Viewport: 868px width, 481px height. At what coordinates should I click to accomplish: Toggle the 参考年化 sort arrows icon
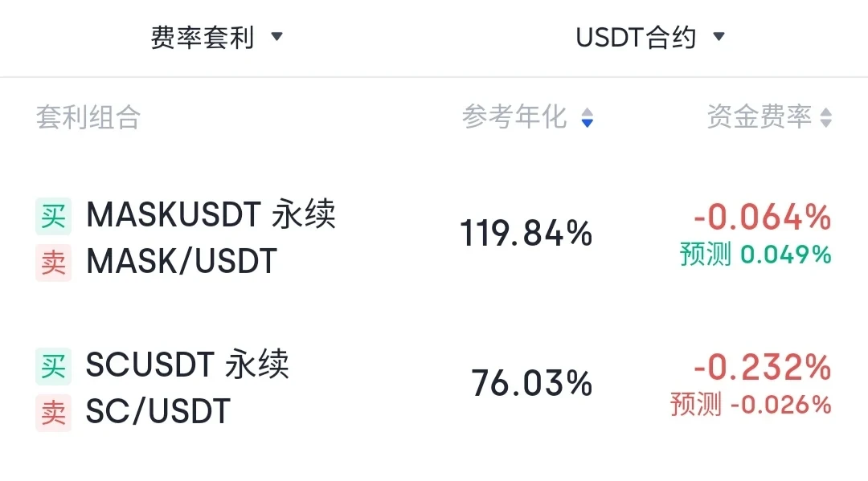point(588,118)
